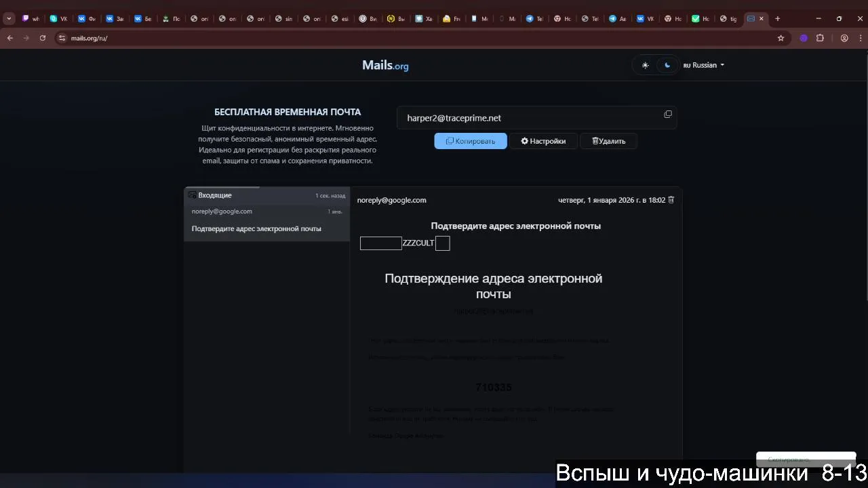Switch to the 'tig' tab

pyautogui.click(x=728, y=18)
